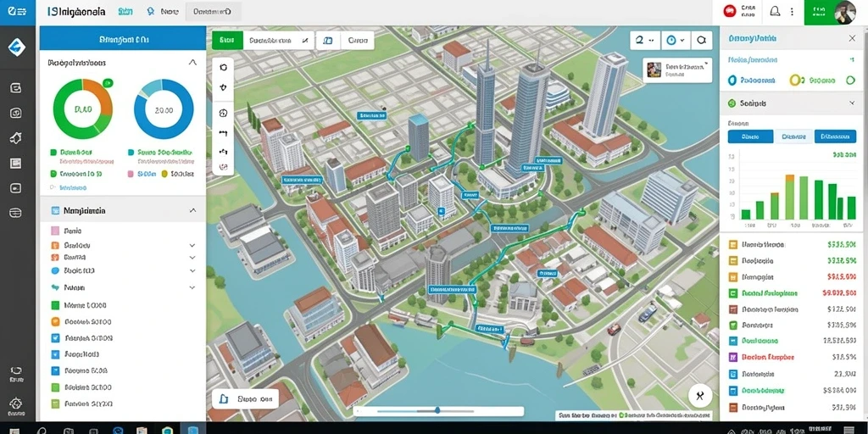Select the gray highlighted tab in the top header
The width and height of the screenshot is (868, 434).
[213, 11]
